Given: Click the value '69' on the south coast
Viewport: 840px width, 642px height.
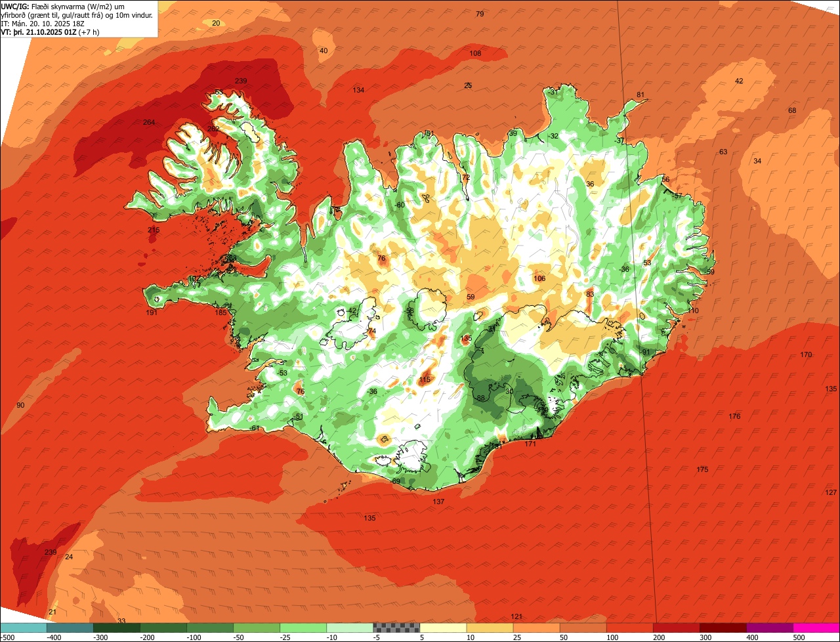Looking at the screenshot, I should 396,482.
